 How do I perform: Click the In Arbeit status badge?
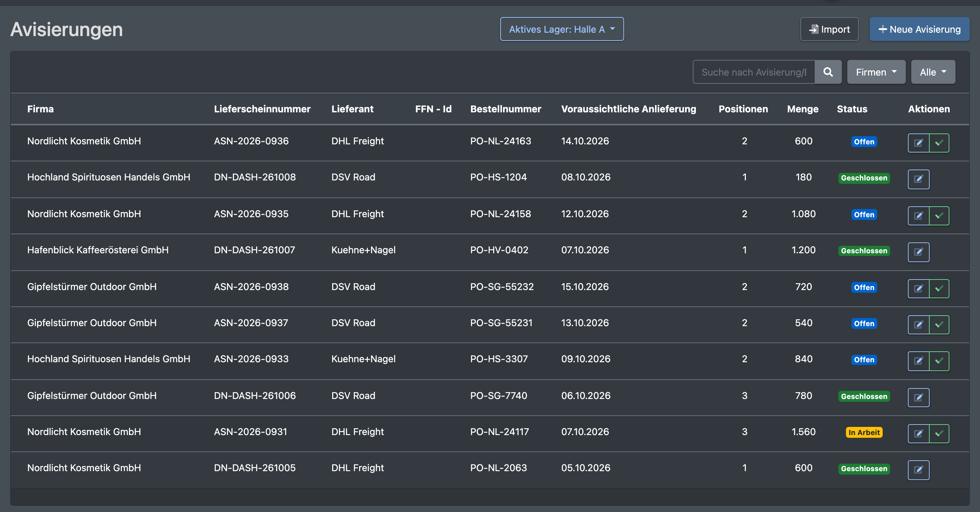[864, 432]
